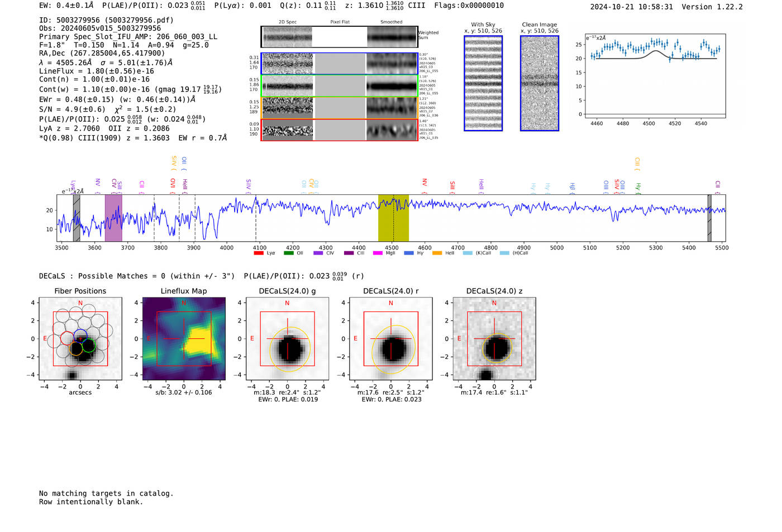Open the green-framed fiber Smoothed cutout

tap(392, 86)
